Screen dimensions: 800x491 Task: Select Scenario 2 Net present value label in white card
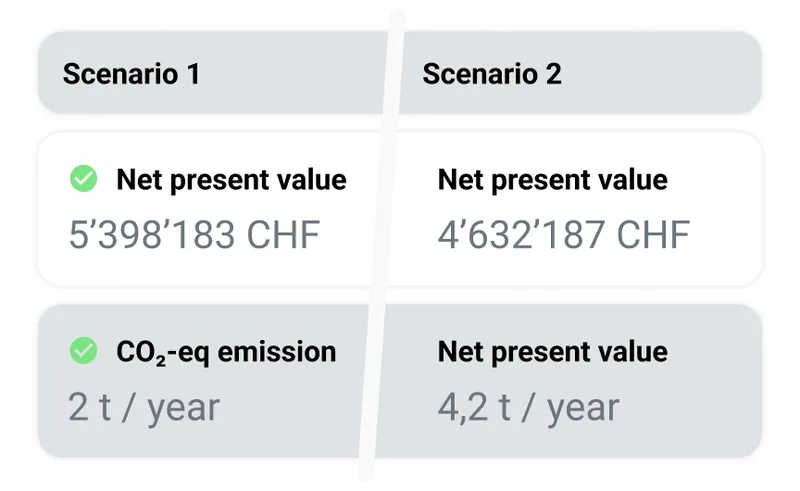tap(553, 180)
